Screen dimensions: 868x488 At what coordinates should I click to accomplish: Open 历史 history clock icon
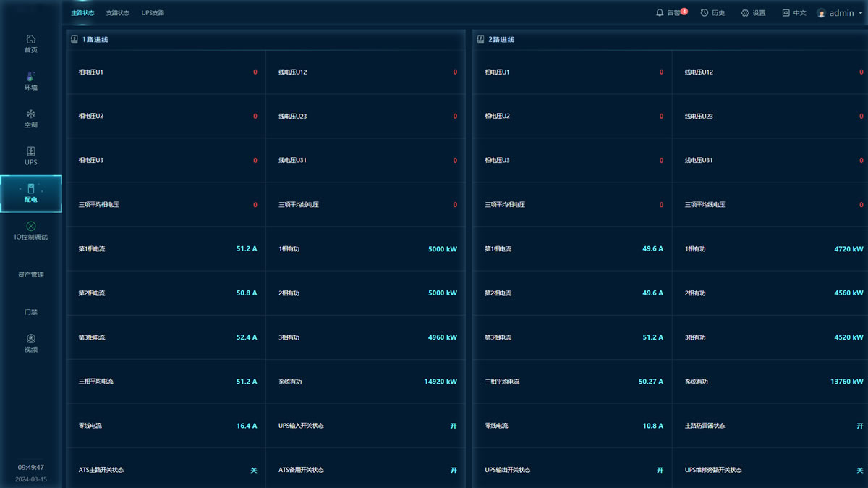coord(705,13)
